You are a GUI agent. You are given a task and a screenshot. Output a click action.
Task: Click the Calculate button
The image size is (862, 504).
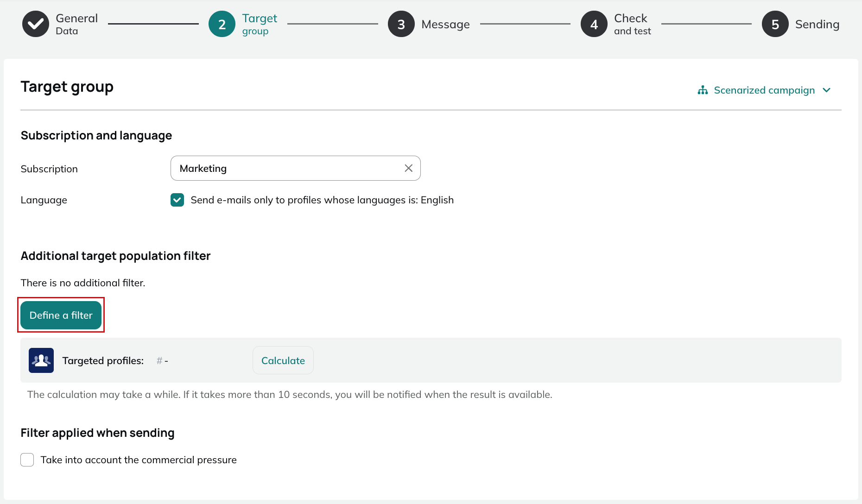pos(283,360)
